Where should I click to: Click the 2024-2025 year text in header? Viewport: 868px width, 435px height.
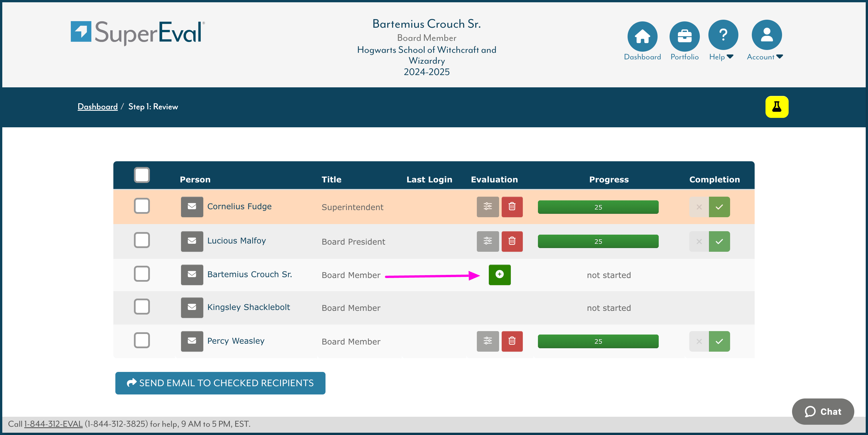pos(426,72)
